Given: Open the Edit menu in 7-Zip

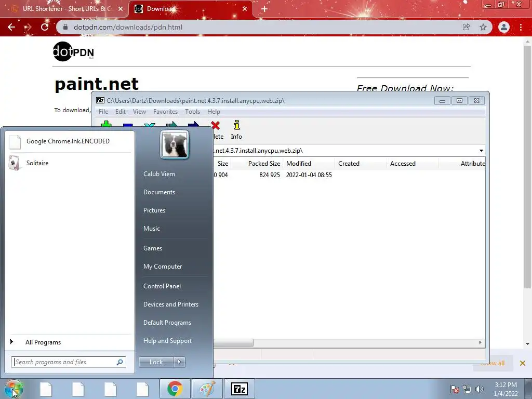Looking at the screenshot, I should 121,112.
